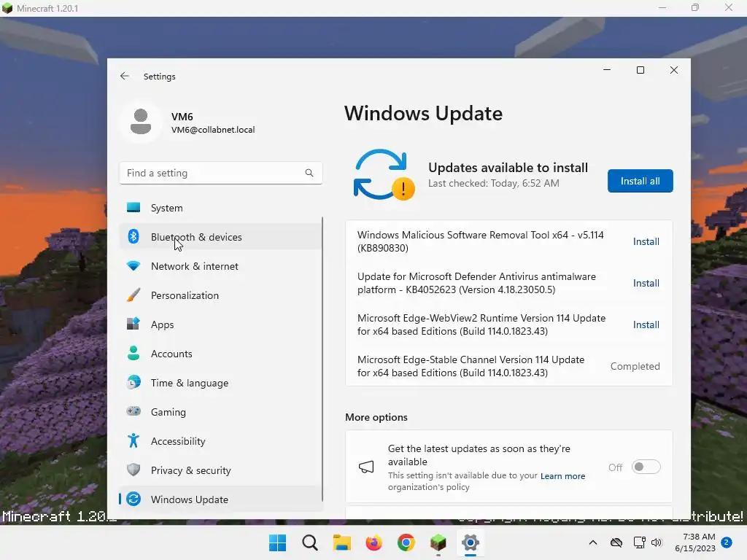Viewport: 747px width, 560px height.
Task: Maximize the Settings window
Action: point(640,70)
